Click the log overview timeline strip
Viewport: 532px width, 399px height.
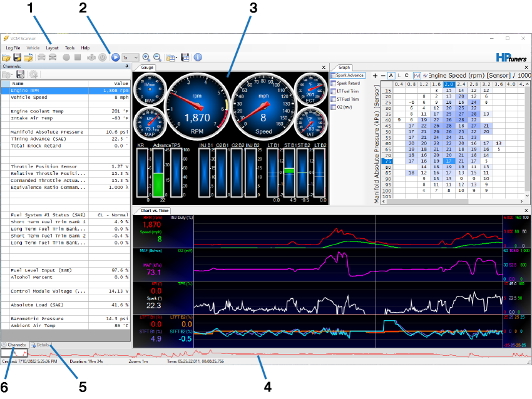pos(265,353)
